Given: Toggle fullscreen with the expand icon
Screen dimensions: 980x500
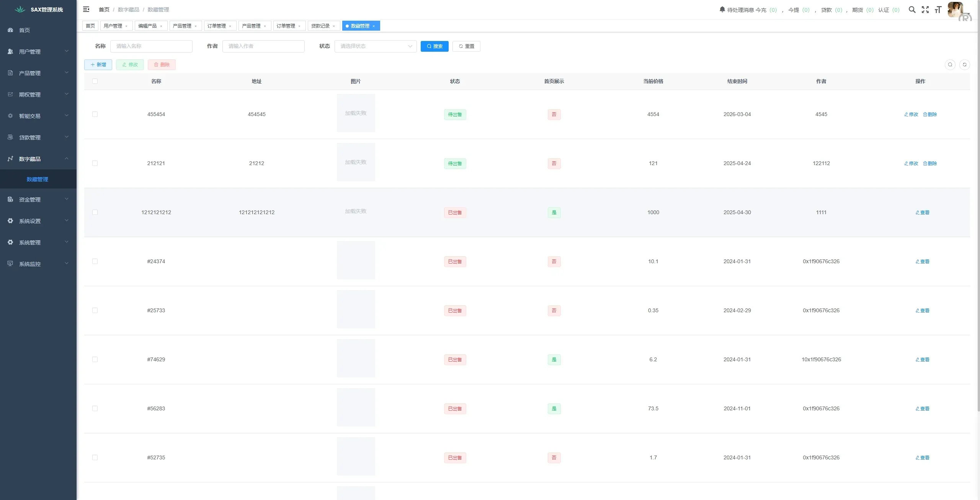Looking at the screenshot, I should tap(925, 10).
